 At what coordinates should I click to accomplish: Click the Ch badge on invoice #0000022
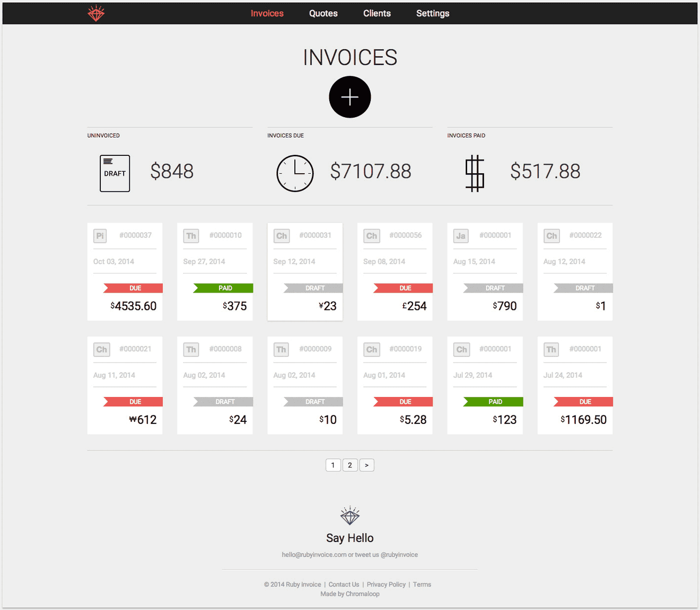(552, 236)
